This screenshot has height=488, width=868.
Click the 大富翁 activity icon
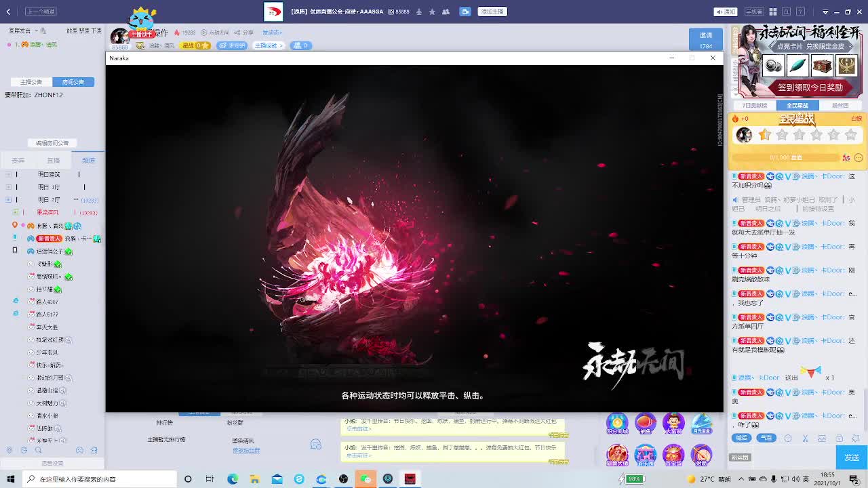click(673, 424)
